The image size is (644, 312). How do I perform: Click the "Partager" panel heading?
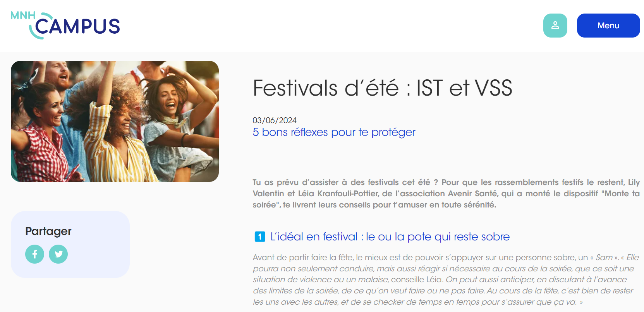[48, 231]
